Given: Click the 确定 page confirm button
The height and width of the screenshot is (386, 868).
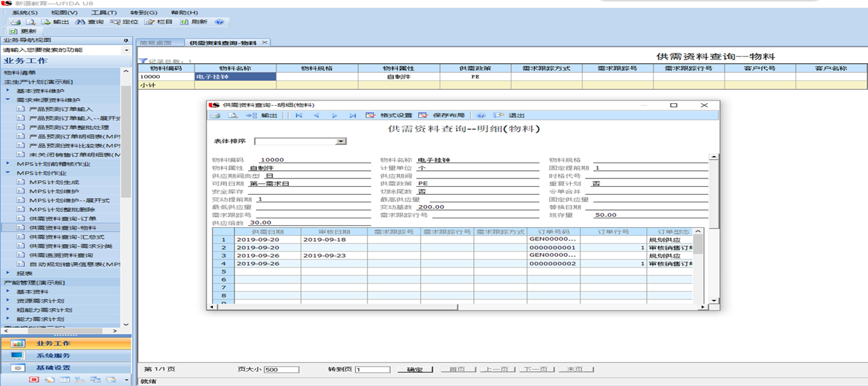Looking at the screenshot, I should tap(415, 370).
